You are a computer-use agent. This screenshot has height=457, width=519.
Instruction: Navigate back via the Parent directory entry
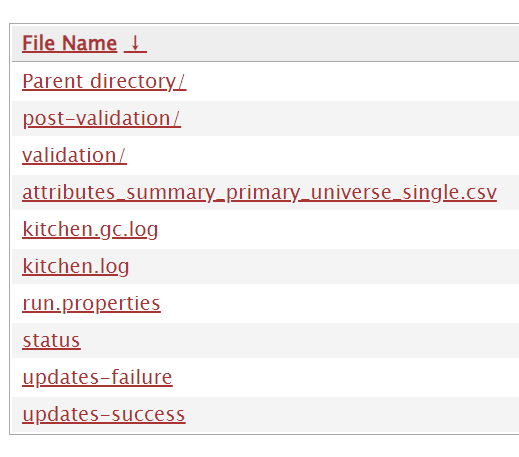point(104,82)
